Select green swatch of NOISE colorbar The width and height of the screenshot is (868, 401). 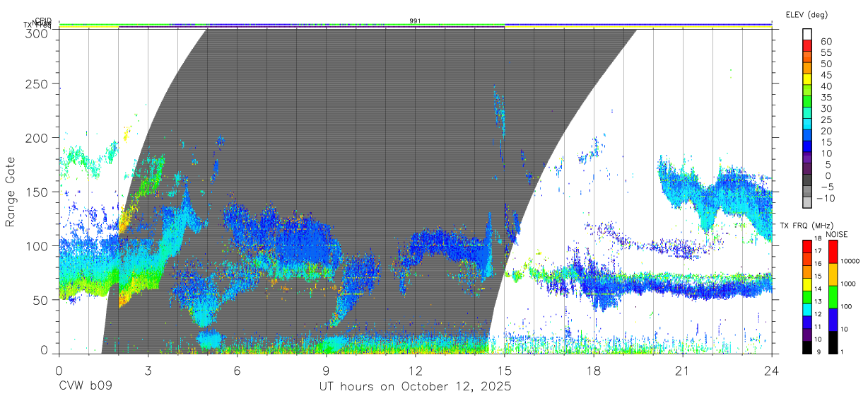[x=832, y=297]
